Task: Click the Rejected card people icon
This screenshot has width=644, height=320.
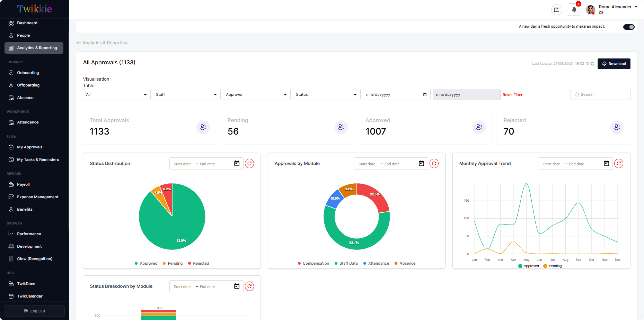Action: (617, 127)
